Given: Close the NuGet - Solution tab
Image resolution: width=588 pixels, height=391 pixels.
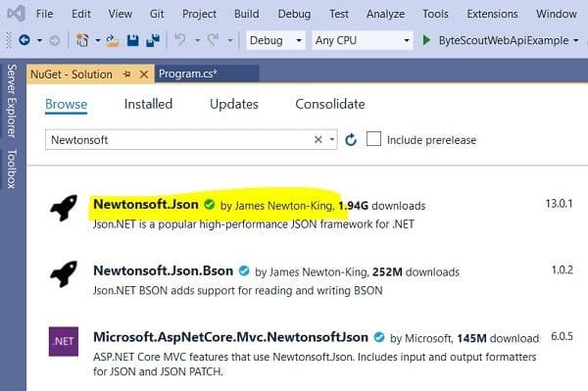Looking at the screenshot, I should pyautogui.click(x=144, y=74).
